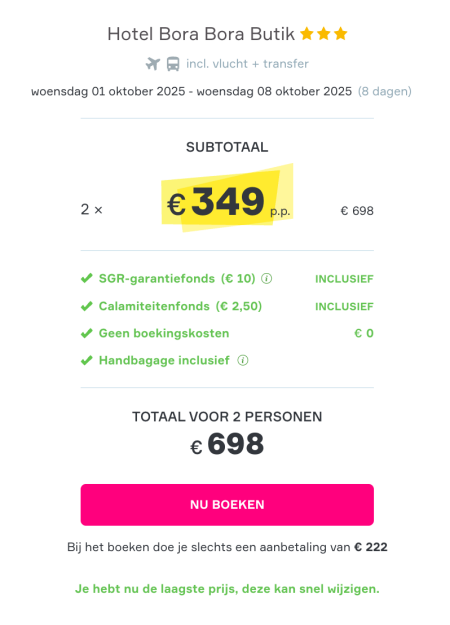Click the Geen boekingskosten checkmark
The height and width of the screenshot is (625, 450).
pyautogui.click(x=86, y=333)
